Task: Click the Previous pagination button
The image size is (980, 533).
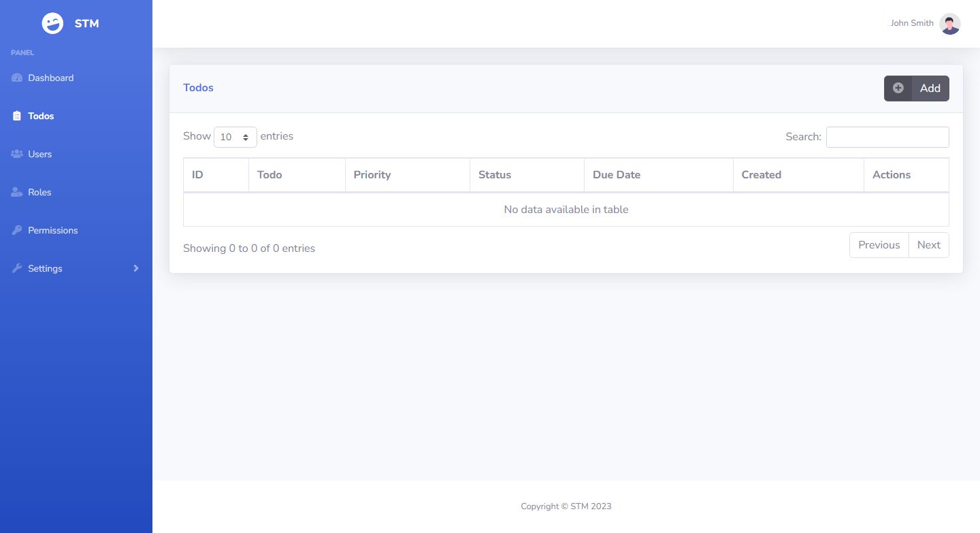Action: click(x=879, y=245)
